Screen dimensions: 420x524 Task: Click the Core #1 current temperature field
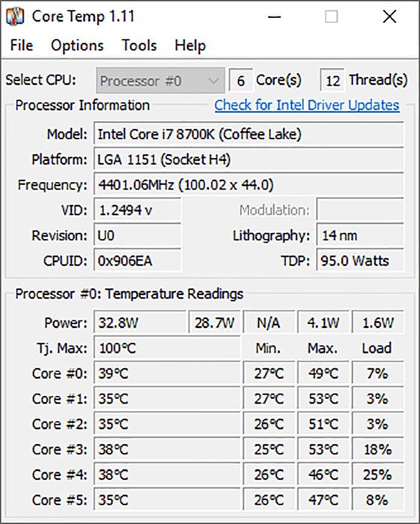tap(167, 399)
